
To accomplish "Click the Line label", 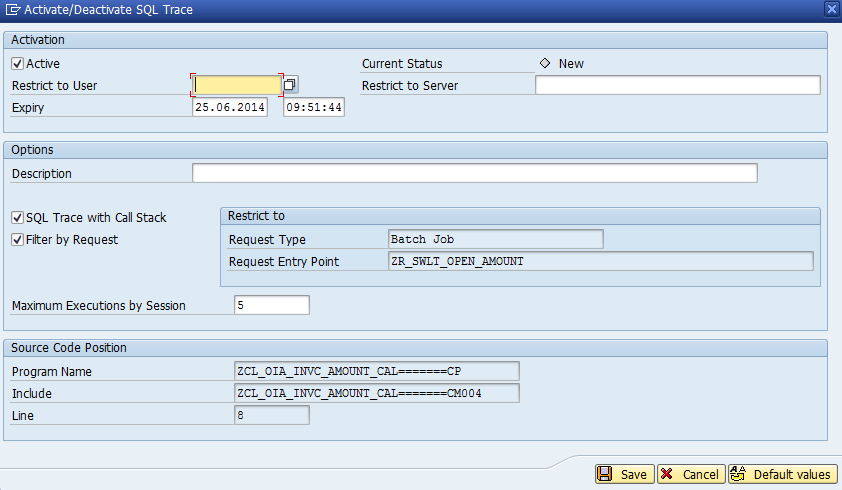I will pyautogui.click(x=23, y=416).
